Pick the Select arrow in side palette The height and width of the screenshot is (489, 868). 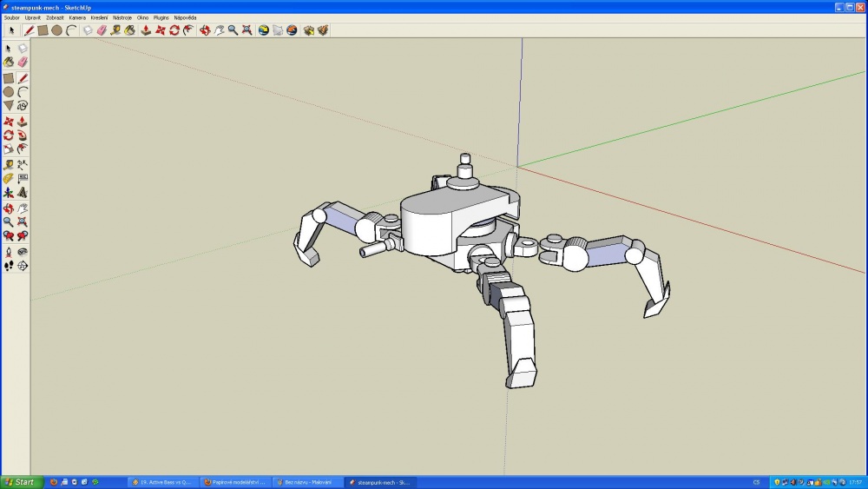click(x=9, y=48)
